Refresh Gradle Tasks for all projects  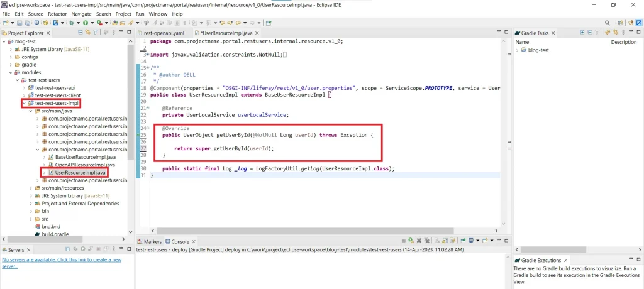click(x=608, y=32)
